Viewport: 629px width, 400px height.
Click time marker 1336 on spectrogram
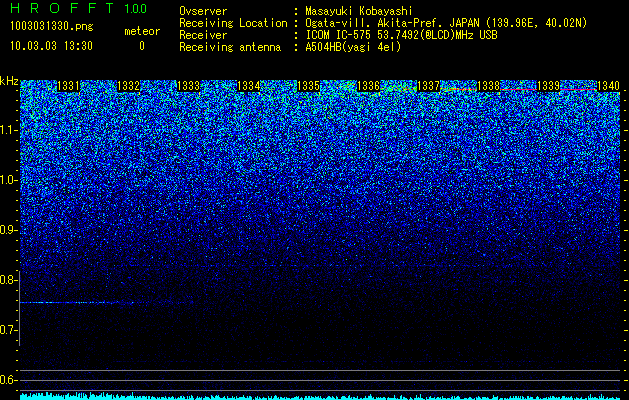coord(368,86)
